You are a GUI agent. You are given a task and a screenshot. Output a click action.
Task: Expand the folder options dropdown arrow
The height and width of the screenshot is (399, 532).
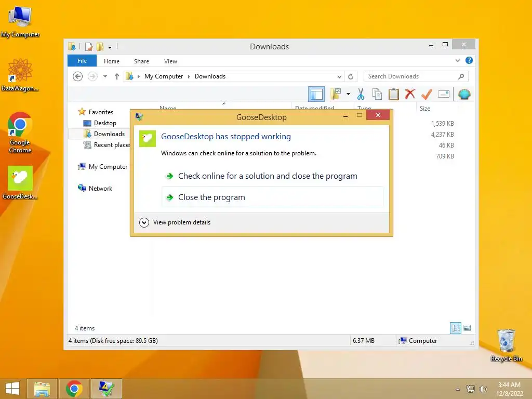click(348, 94)
